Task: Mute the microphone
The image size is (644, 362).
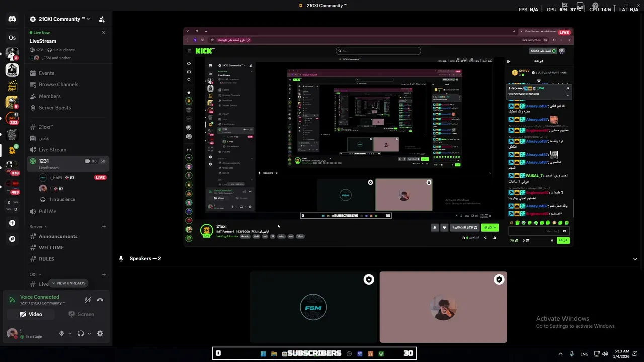Action: click(x=62, y=333)
